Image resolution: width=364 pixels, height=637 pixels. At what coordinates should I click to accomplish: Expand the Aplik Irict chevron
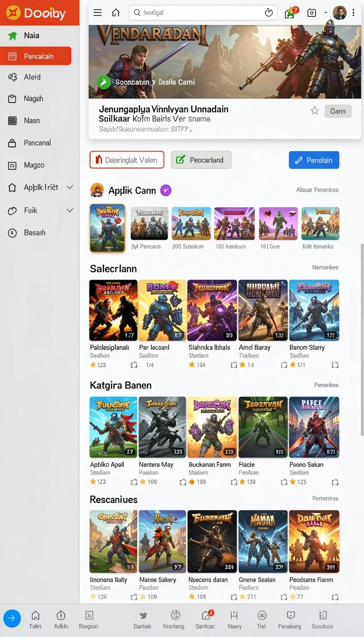(70, 187)
